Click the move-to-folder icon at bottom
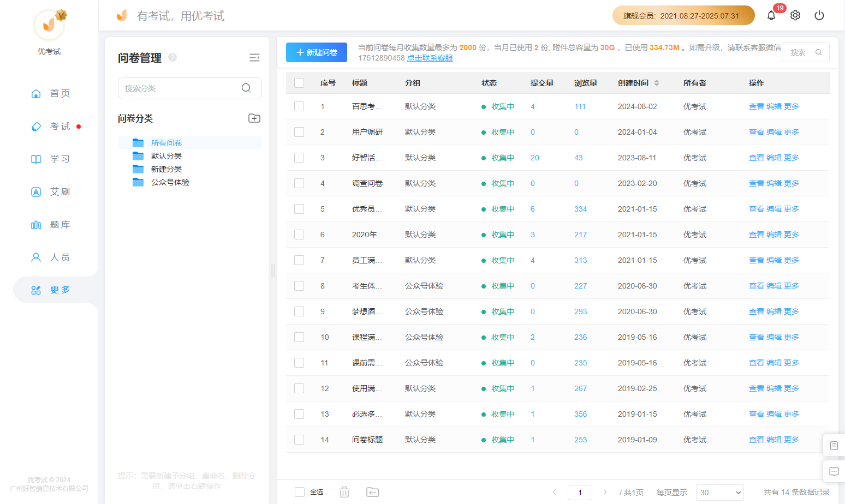This screenshot has width=845, height=504. coord(372,492)
